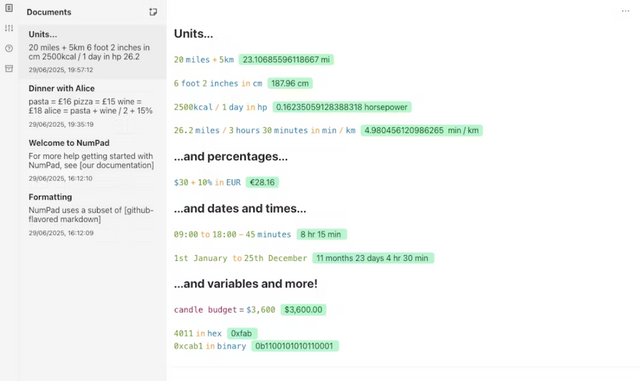Click the "Documents" panel heading
The image size is (640, 381).
[x=49, y=12]
